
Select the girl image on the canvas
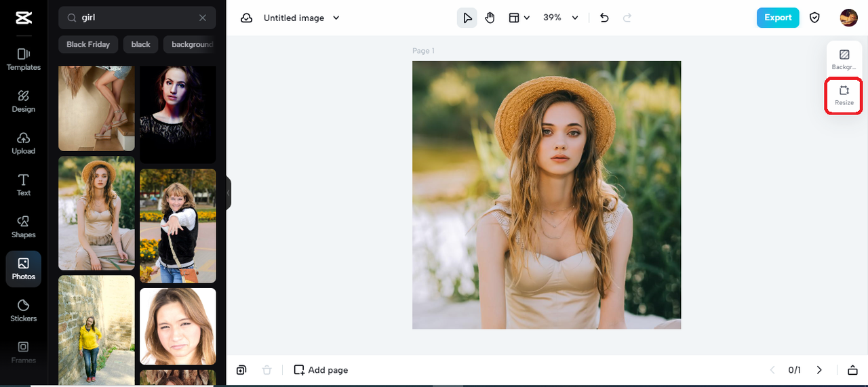(547, 195)
